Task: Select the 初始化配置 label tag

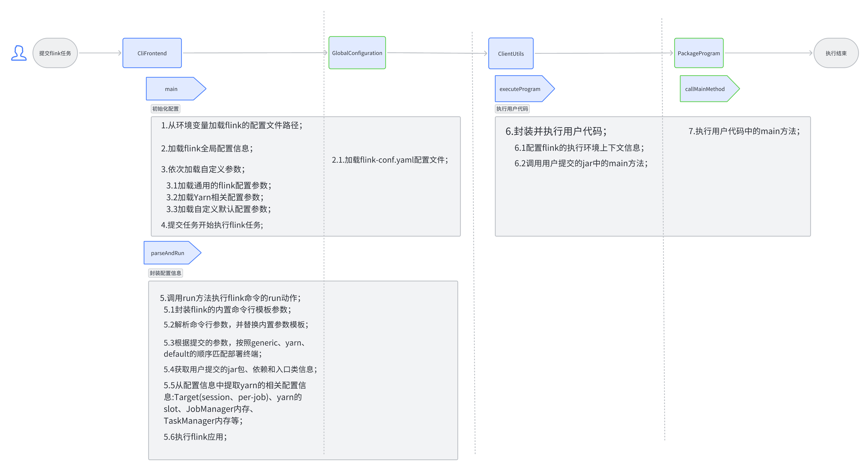Action: 165,109
